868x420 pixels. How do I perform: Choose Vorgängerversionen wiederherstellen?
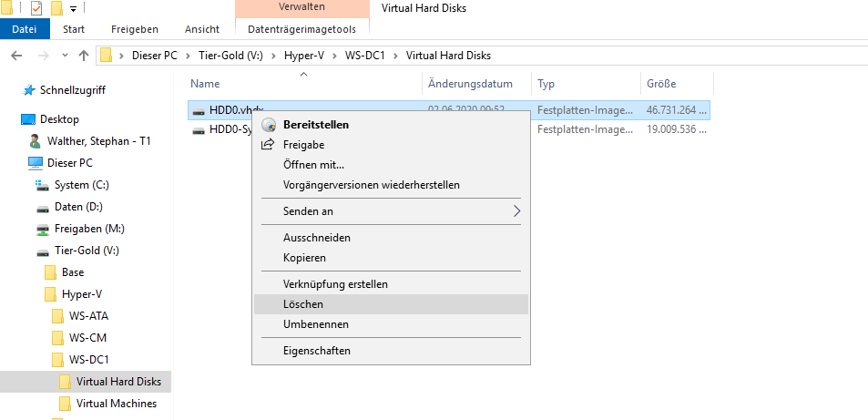(391, 185)
